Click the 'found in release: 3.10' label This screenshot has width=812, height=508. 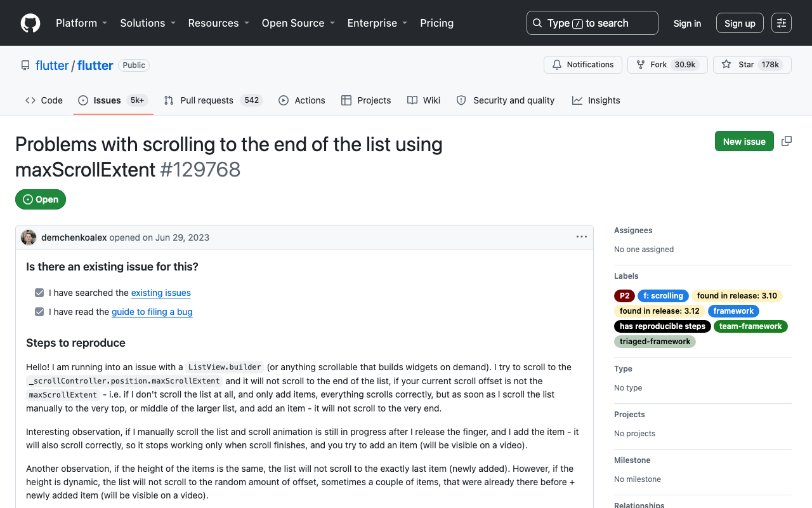737,296
